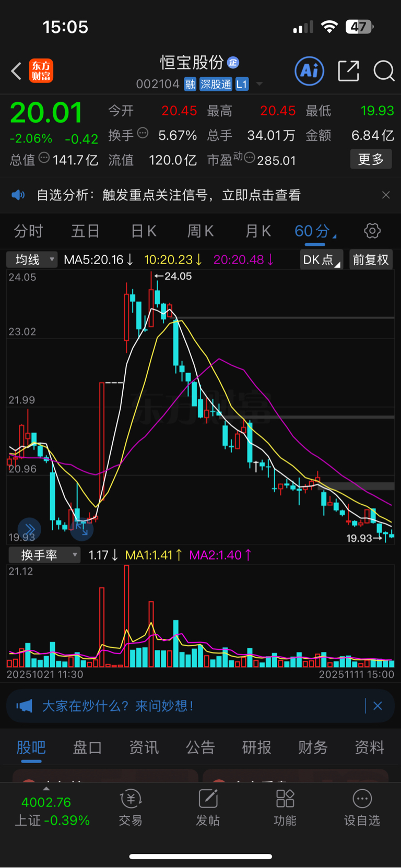Screen dimensions: 401x868
Task: Tap the 24.05 high marker on chart
Action: [x=173, y=276]
